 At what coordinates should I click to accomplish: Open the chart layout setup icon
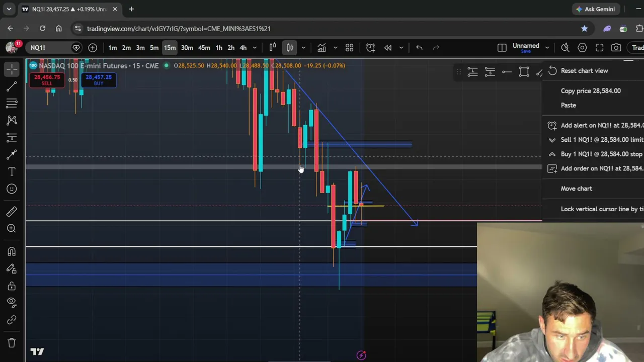pyautogui.click(x=502, y=48)
